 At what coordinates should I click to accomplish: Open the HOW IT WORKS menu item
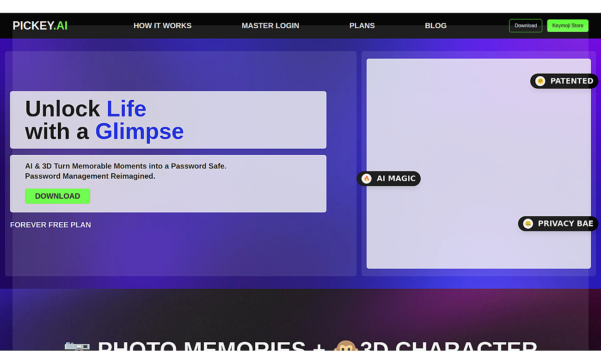162,26
